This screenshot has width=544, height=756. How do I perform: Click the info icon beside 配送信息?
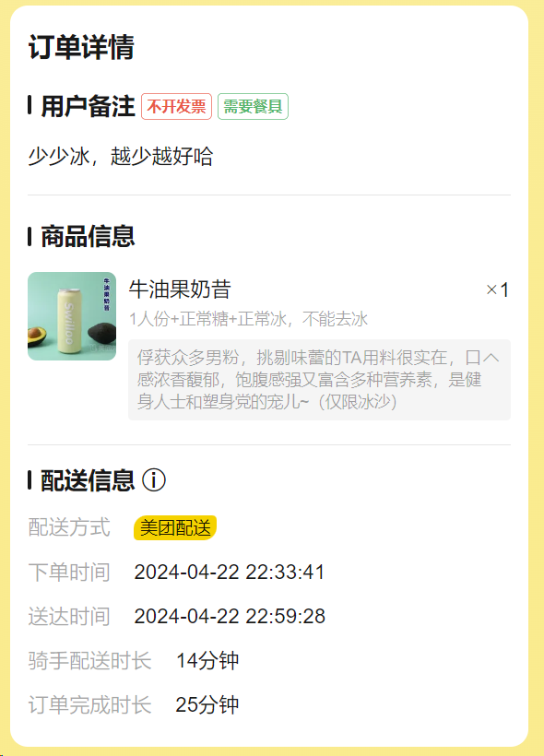(x=154, y=480)
